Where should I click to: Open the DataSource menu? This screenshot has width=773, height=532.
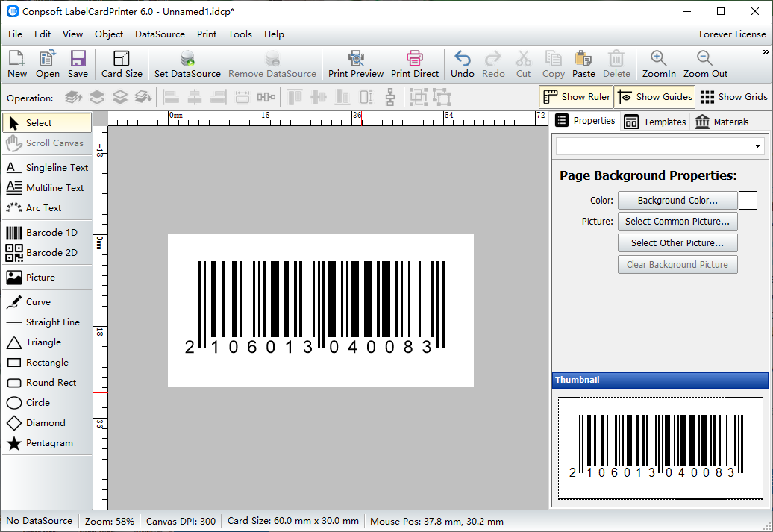coord(160,34)
